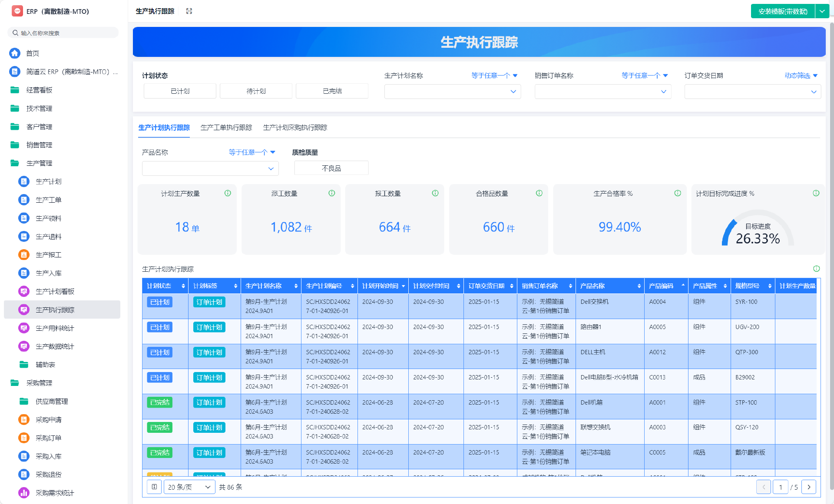The image size is (834, 504).
Task: Switch to 生产计划采购执行跟踪 tab
Action: pyautogui.click(x=295, y=128)
